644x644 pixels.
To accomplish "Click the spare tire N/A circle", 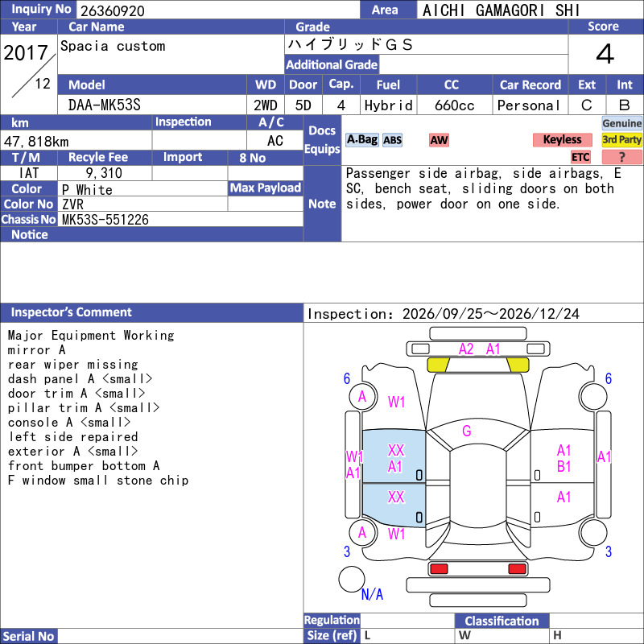I will (x=352, y=579).
